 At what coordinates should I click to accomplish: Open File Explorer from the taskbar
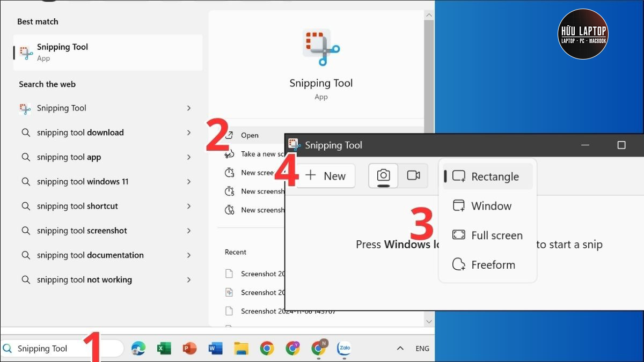click(241, 349)
